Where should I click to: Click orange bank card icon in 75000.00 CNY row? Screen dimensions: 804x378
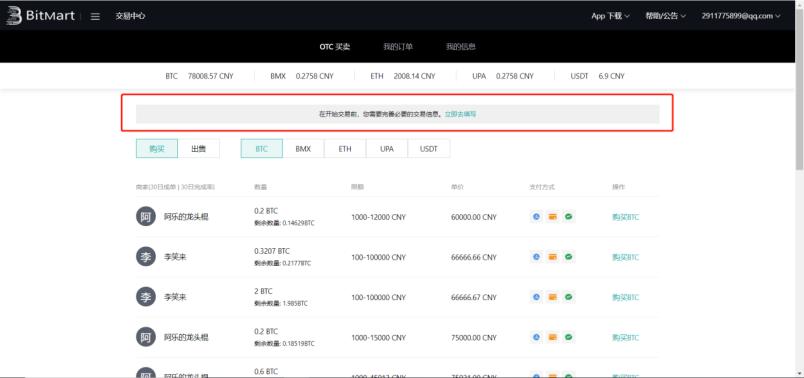(552, 337)
